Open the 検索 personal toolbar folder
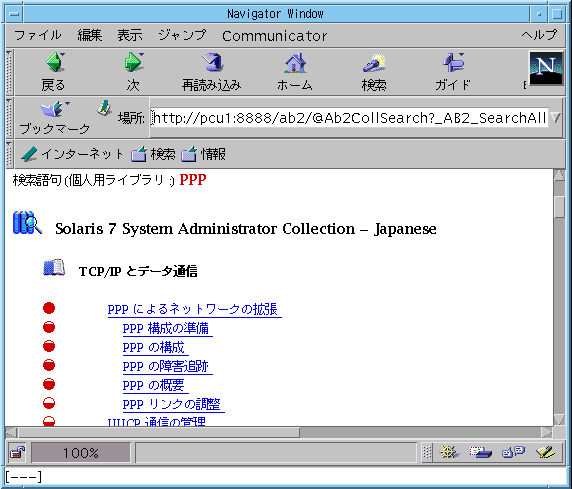The width and height of the screenshot is (572, 489). coord(153,154)
